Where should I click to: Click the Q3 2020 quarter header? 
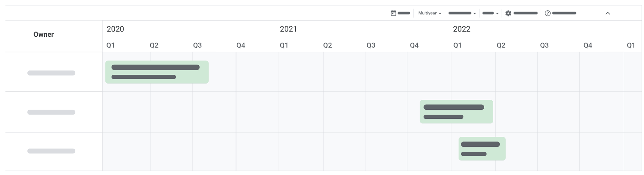[197, 45]
